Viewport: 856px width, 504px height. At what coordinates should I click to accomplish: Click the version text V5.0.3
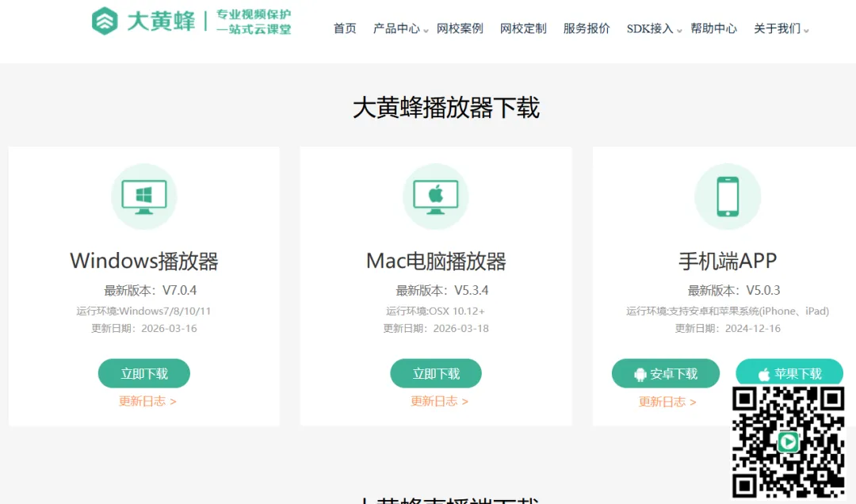[763, 290]
